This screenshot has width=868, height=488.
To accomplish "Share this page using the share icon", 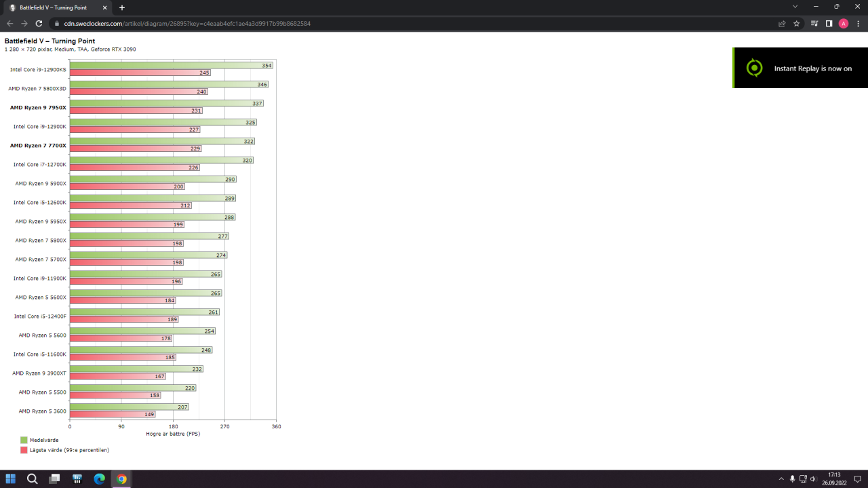I will [x=782, y=23].
